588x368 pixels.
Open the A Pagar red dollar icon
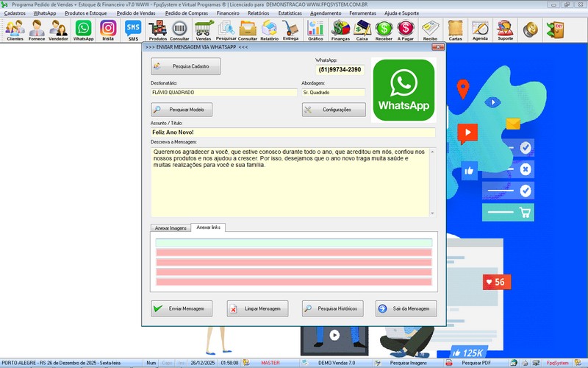click(406, 30)
